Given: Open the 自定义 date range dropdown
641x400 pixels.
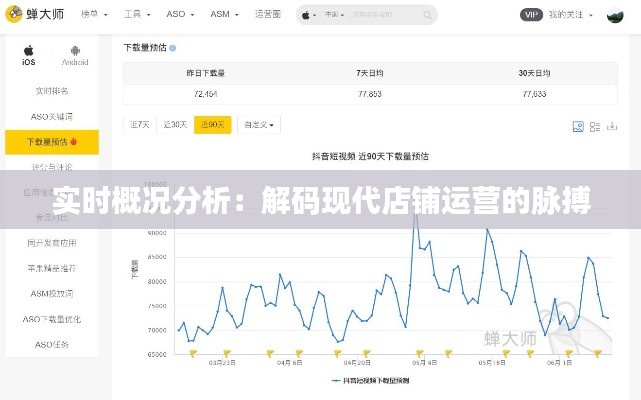Looking at the screenshot, I should click(260, 125).
